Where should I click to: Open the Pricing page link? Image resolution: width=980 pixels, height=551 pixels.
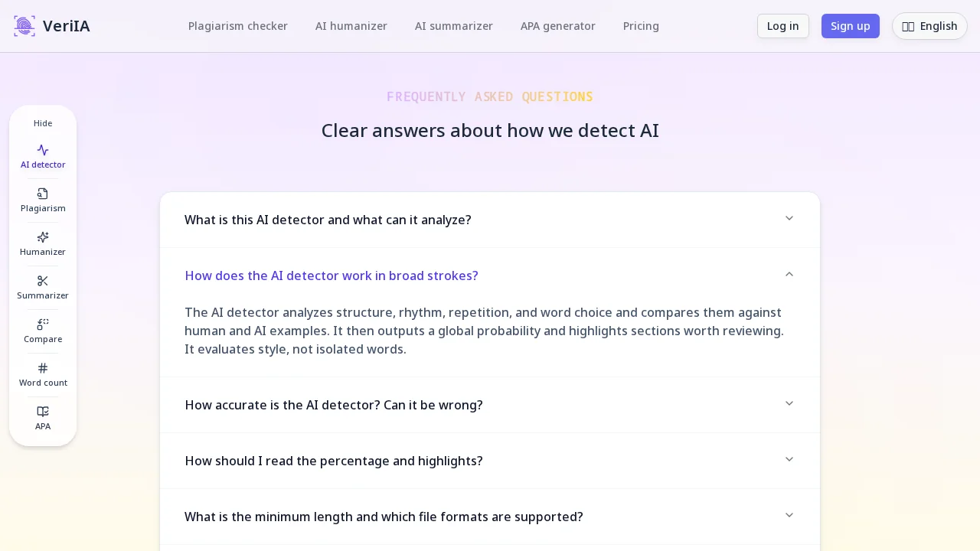[641, 26]
